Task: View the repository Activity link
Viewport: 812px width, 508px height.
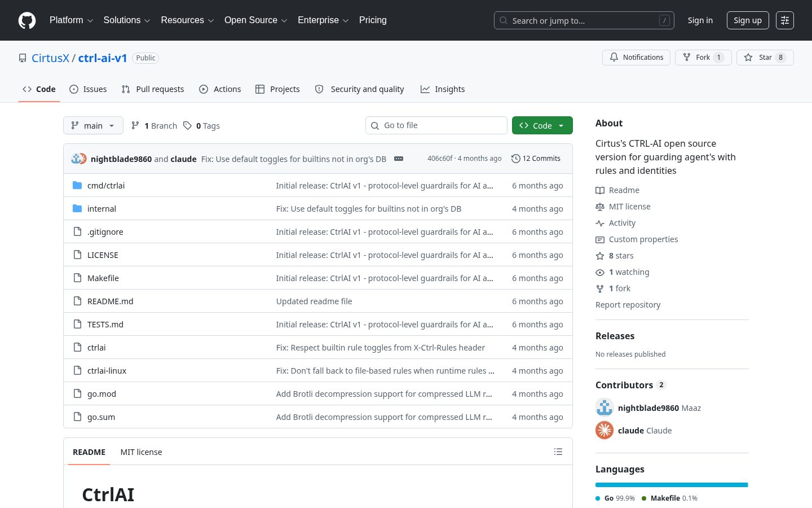Action: pos(616,223)
